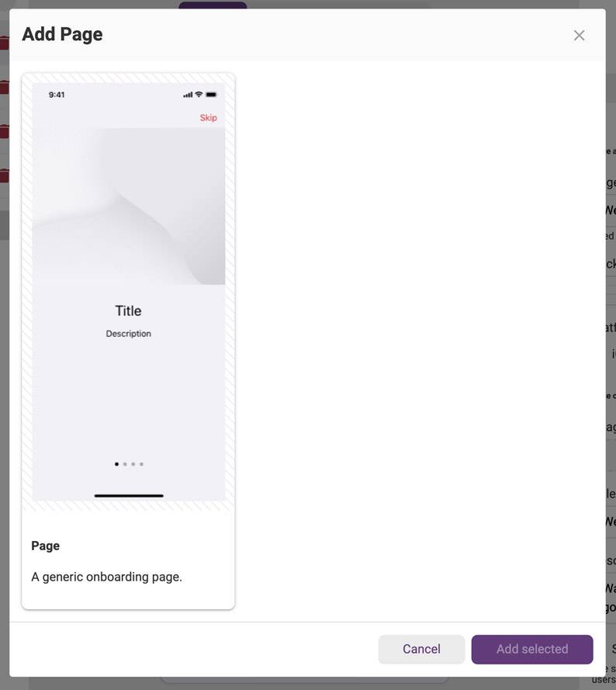Click the Description text in phone preview
616x690 pixels.
[x=128, y=334]
